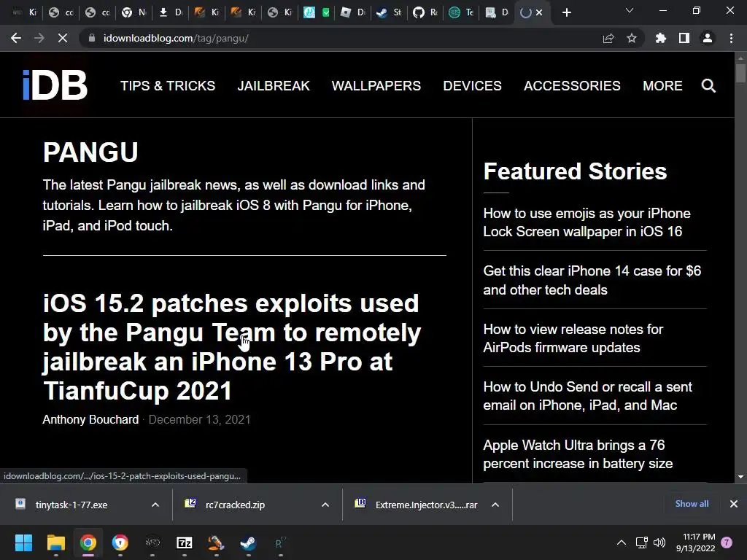Click the Chrome taskbar icon
747x560 pixels.
click(x=88, y=542)
